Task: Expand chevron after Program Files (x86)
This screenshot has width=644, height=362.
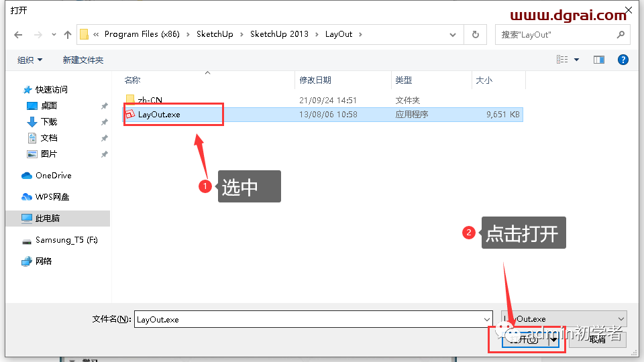Action: click(188, 34)
